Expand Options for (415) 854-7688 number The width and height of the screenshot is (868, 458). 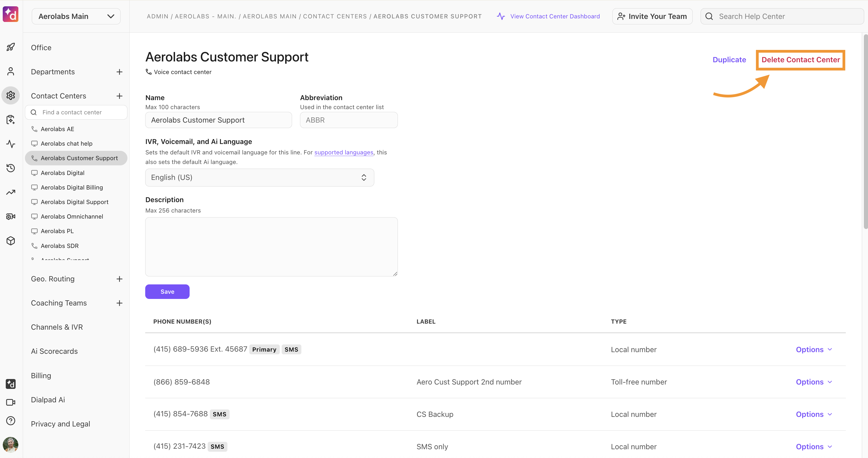coord(814,414)
